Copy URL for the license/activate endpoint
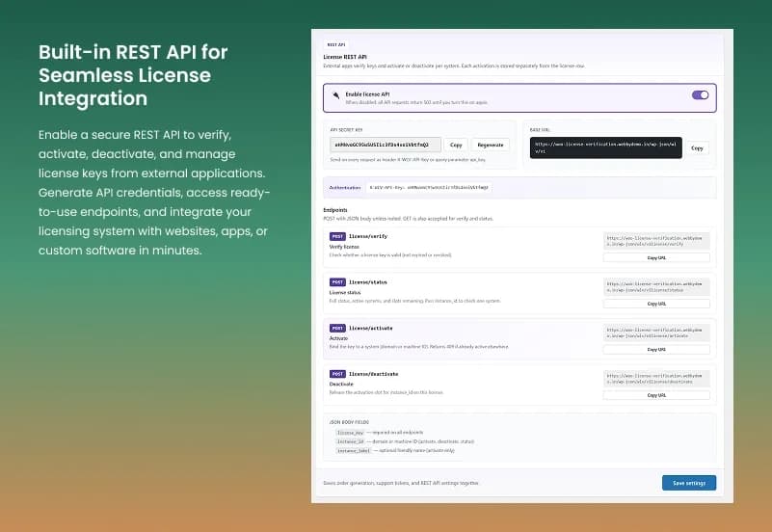 pos(656,350)
